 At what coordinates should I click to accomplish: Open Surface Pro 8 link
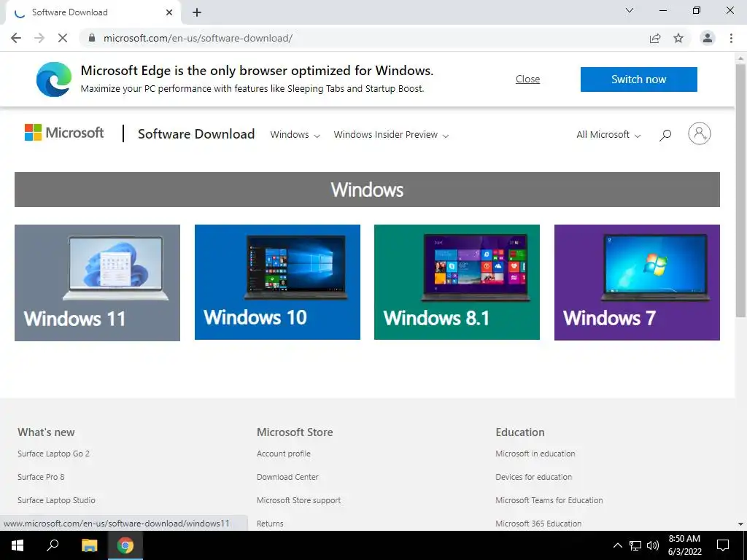click(41, 477)
